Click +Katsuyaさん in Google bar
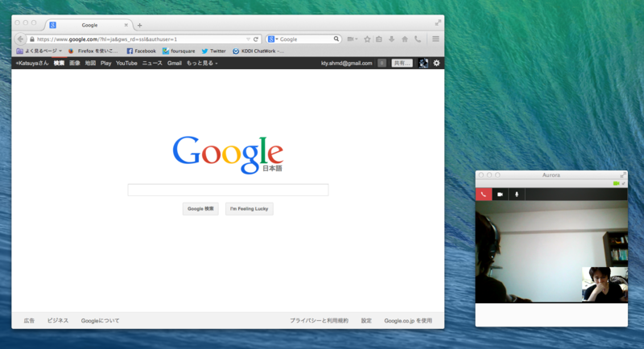The height and width of the screenshot is (349, 644). 31,64
